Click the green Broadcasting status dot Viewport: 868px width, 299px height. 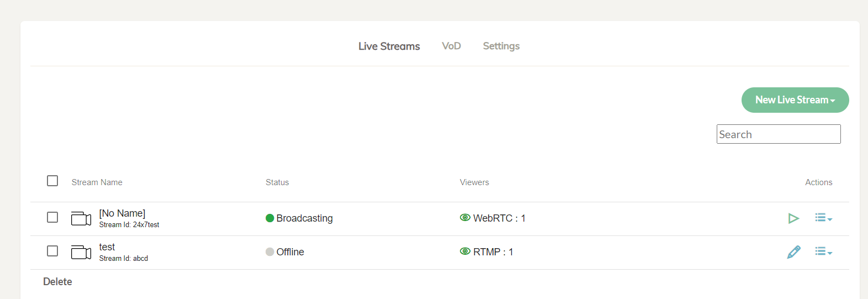[x=270, y=218]
